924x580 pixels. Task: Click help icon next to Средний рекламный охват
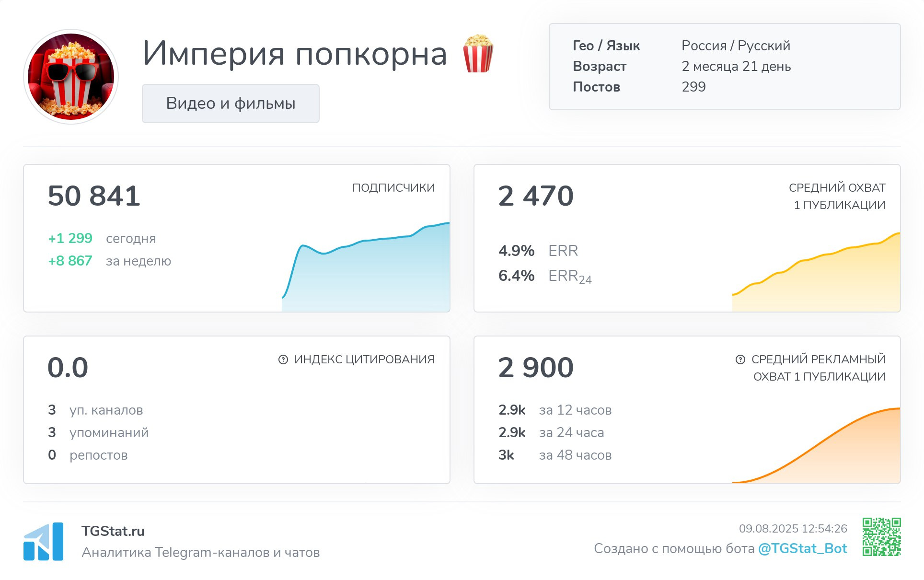[x=740, y=360]
